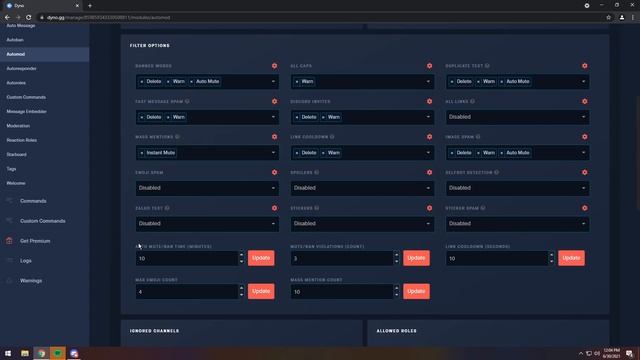Remove Delete tag from Image Spam
Screen dimensions: 640x360
tap(452, 153)
